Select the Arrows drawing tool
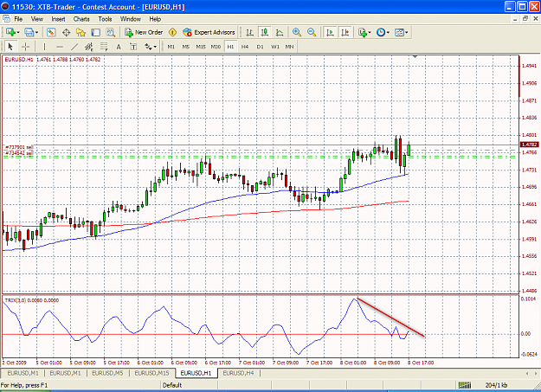 tap(148, 47)
